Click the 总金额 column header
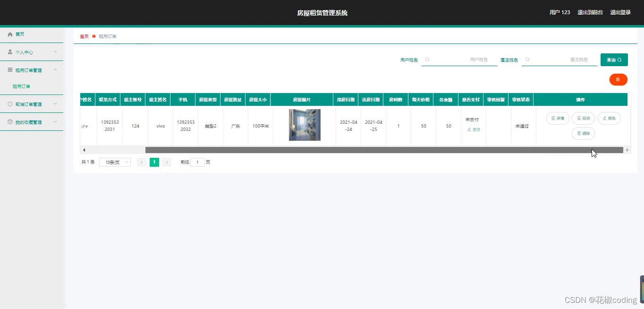This screenshot has height=309, width=644. click(446, 100)
